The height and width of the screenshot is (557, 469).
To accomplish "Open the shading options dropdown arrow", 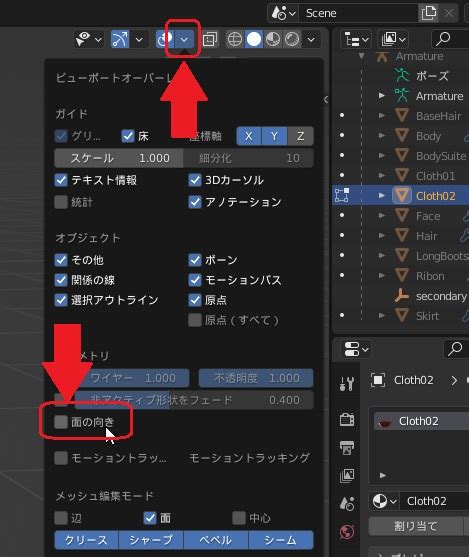I will [x=311, y=39].
